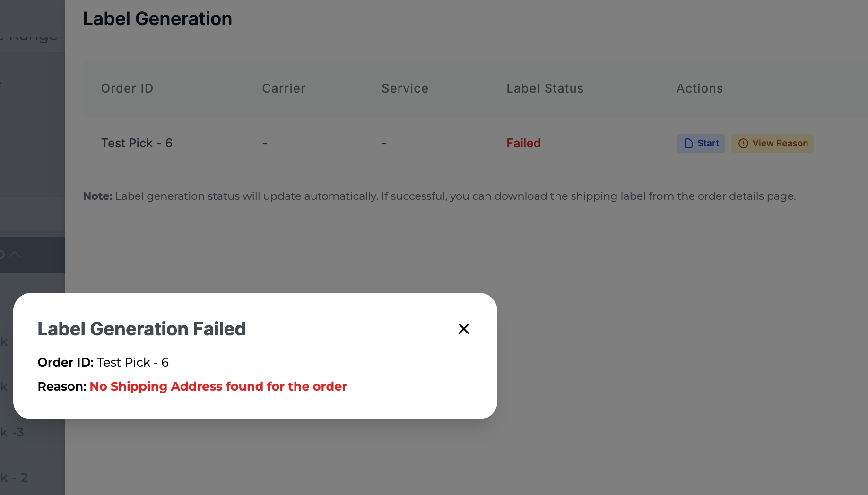This screenshot has height=495, width=868.
Task: Click the Order ID line in the dialog
Action: pos(103,362)
